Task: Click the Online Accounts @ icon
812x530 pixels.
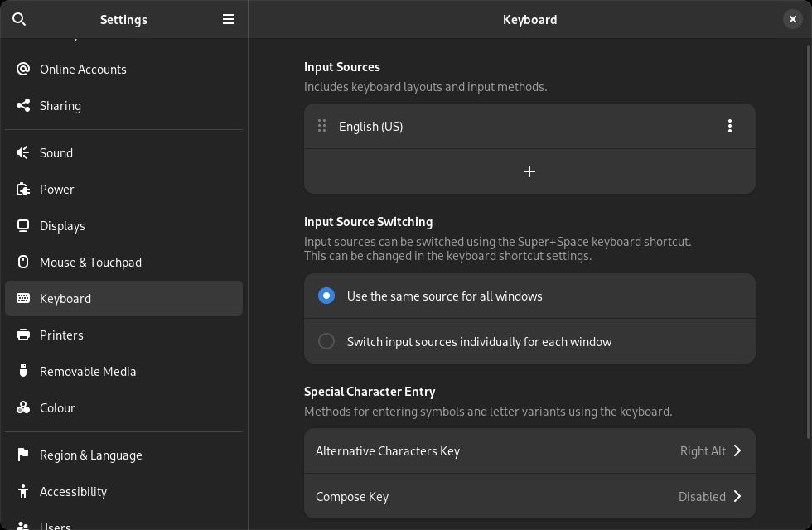Action: coord(23,70)
